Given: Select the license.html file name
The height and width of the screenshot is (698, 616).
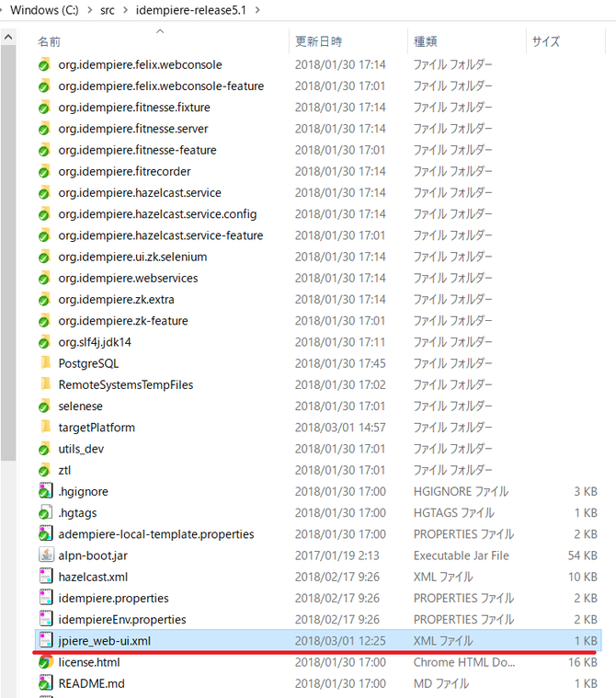Looking at the screenshot, I should pos(89,662).
